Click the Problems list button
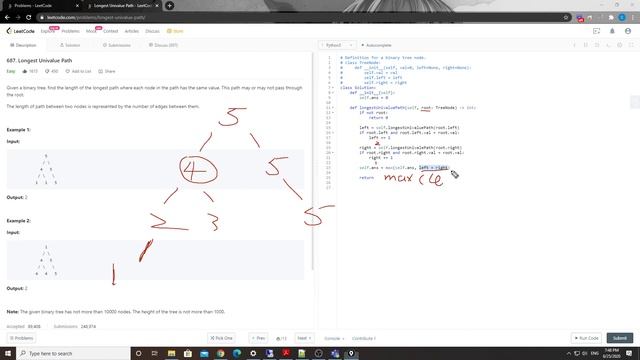 pos(21,338)
